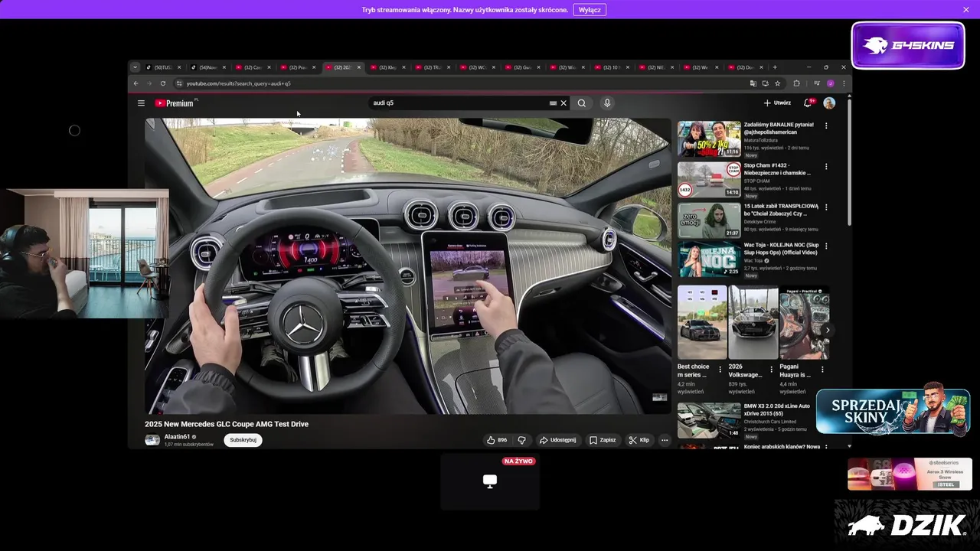
Task: Open options for '2026 Volkswagen' short
Action: click(x=771, y=370)
